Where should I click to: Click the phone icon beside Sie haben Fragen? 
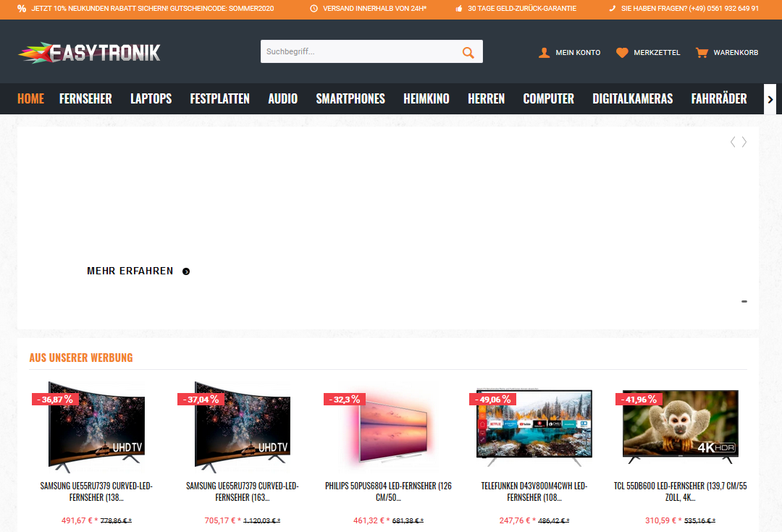pos(613,9)
